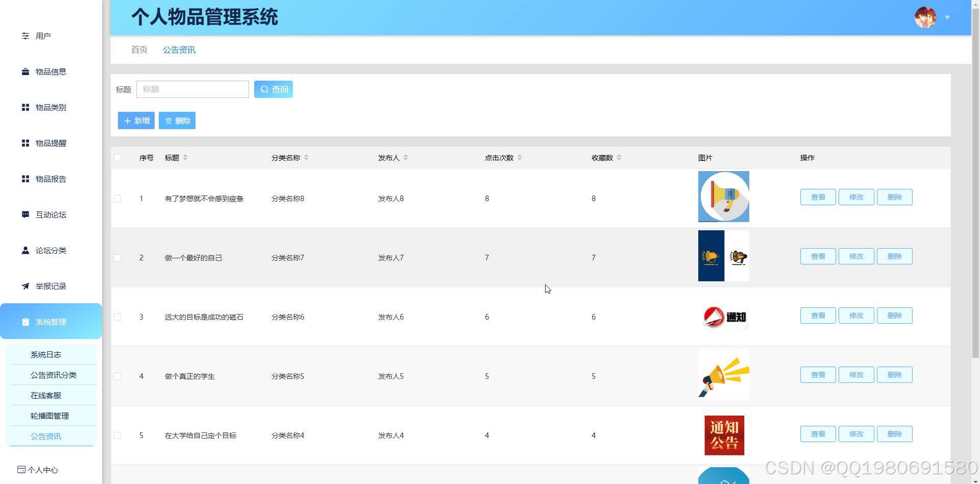Click the 个人中心 card icon
Screen dimensions: 980x484
click(21, 470)
